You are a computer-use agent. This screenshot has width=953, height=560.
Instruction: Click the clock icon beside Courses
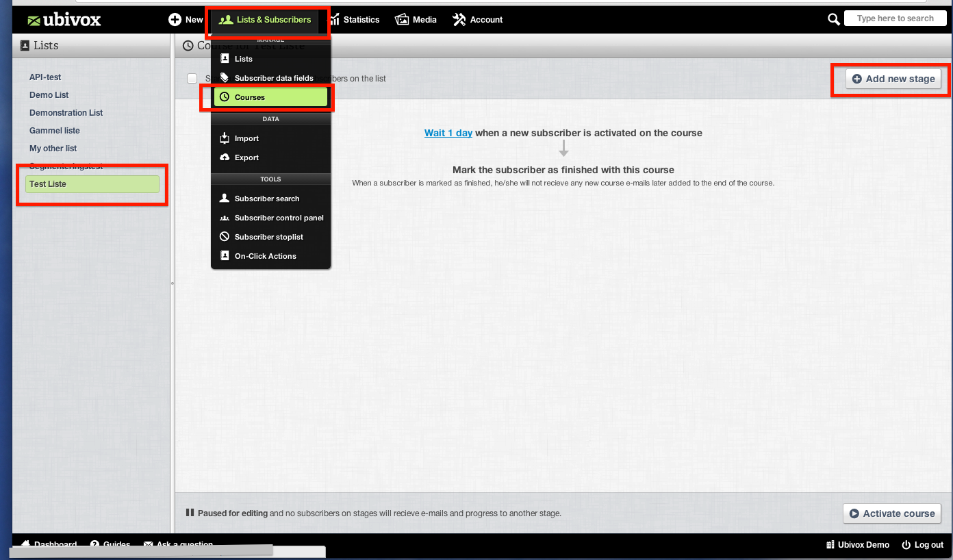[x=225, y=97]
